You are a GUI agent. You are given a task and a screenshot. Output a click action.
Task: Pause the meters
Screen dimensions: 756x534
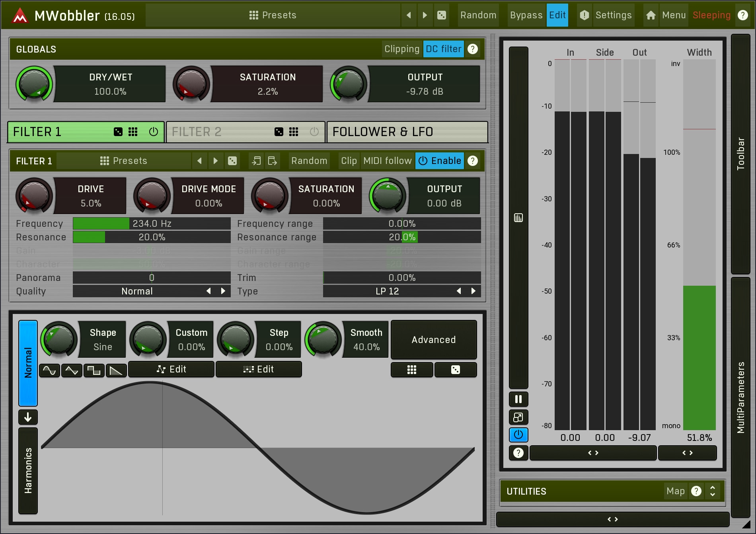[518, 399]
